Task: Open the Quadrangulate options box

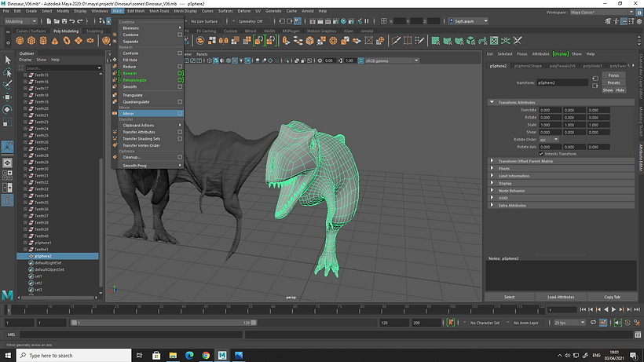Action: [180, 102]
